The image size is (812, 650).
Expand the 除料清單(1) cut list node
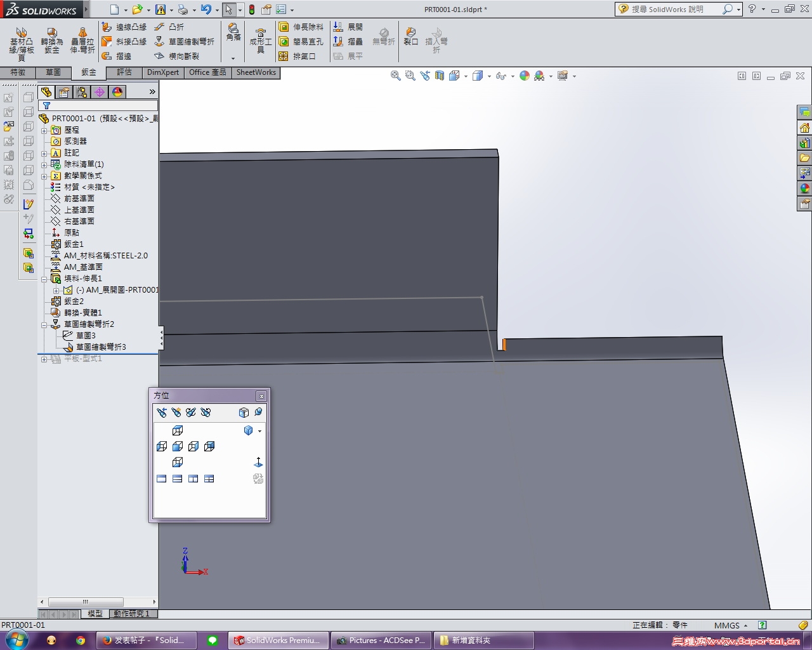pyautogui.click(x=44, y=164)
